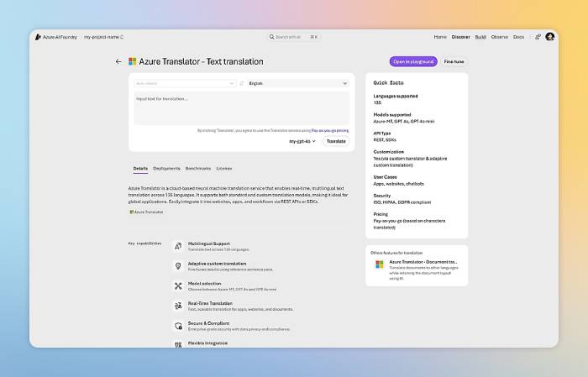Focus the Search with AI field
This screenshot has width=588, height=377.
point(293,37)
